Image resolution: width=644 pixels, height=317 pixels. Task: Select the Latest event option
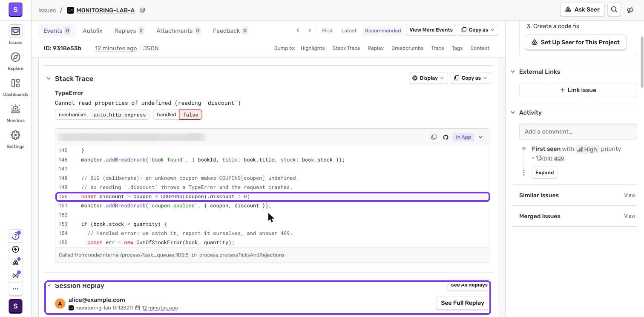click(x=349, y=30)
